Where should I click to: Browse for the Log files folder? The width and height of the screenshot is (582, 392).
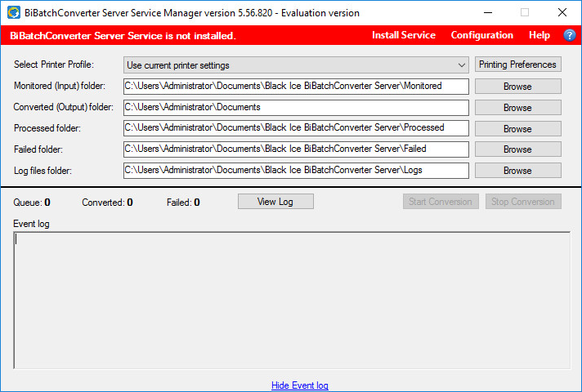click(517, 171)
